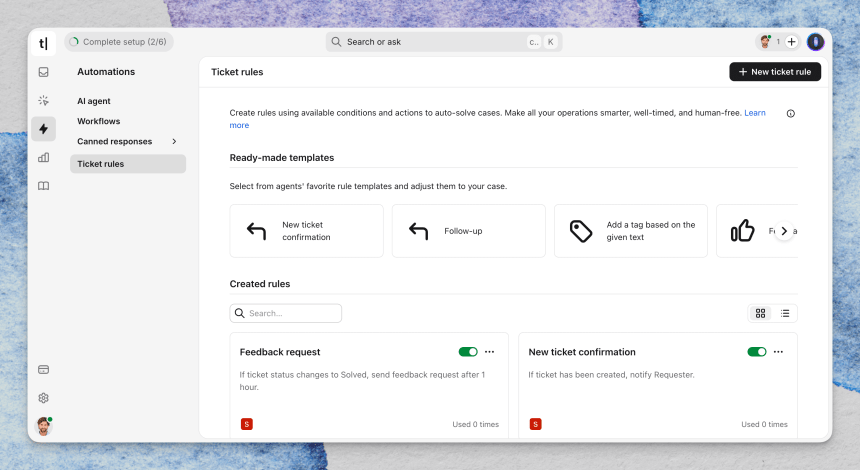Screen dimensions: 860x470
Task: Open the app logo home icon
Action: (x=43, y=43)
